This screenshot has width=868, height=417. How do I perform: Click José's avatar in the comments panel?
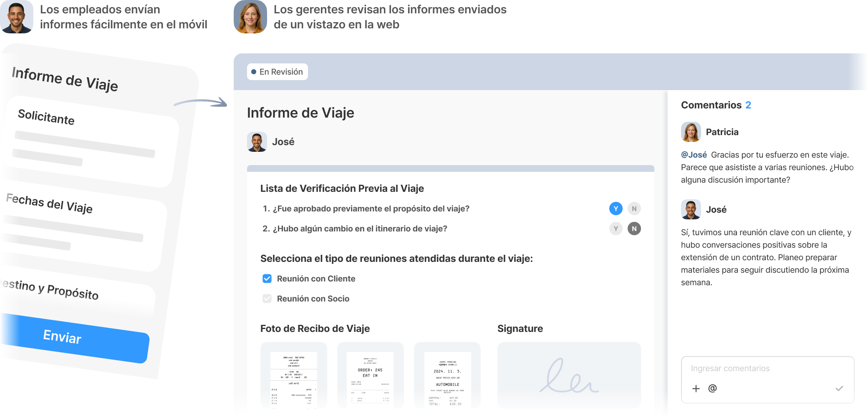tap(691, 209)
